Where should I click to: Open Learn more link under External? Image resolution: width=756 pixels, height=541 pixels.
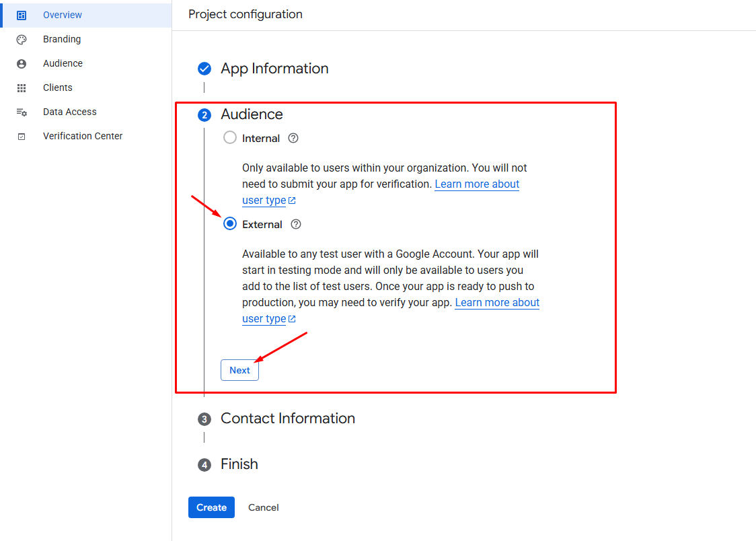(x=497, y=302)
